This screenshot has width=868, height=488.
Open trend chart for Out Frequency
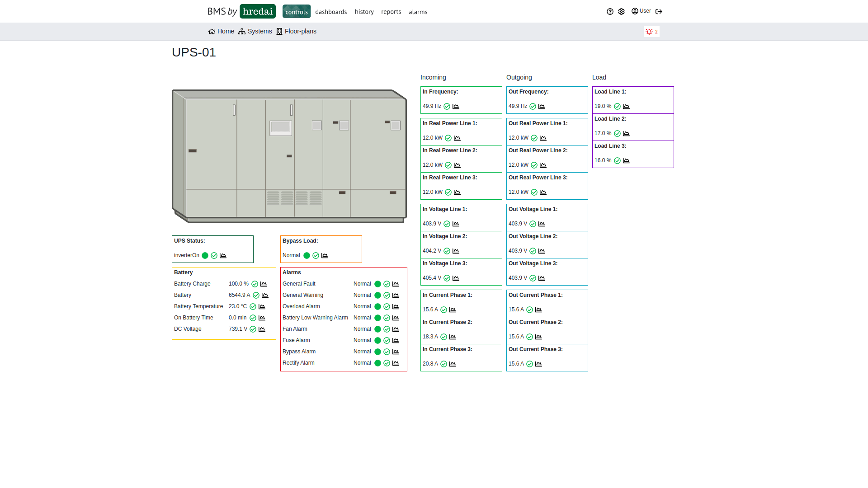pos(542,107)
